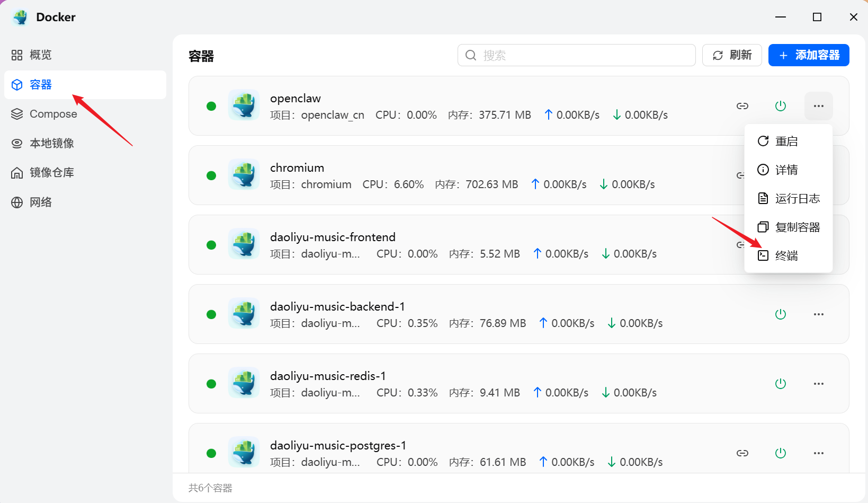This screenshot has height=503, width=868.
Task: Click the 共6个容器 status text
Action: point(210,488)
